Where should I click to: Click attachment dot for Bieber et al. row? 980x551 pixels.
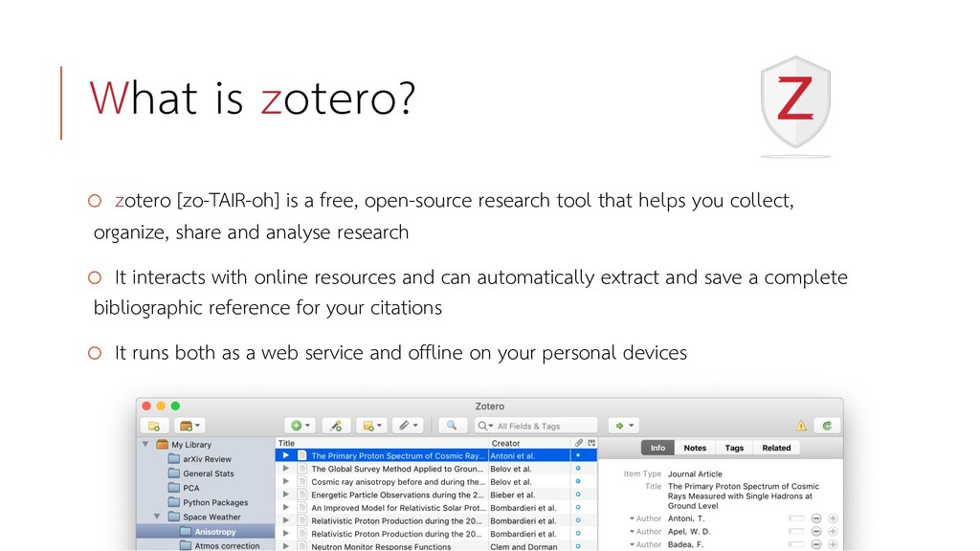[578, 495]
